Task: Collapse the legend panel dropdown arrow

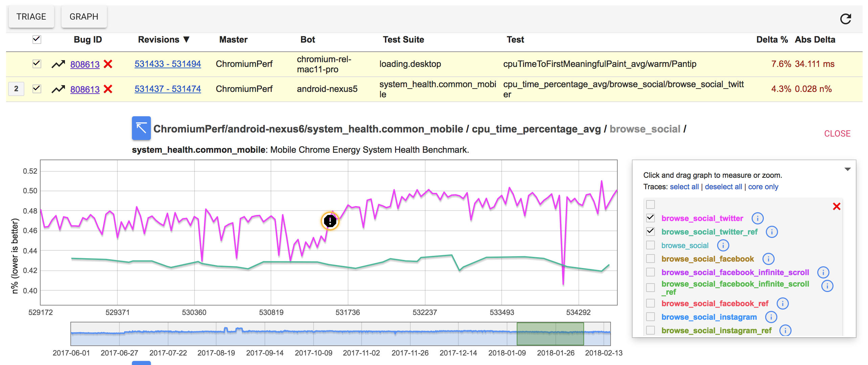Action: pos(847,169)
